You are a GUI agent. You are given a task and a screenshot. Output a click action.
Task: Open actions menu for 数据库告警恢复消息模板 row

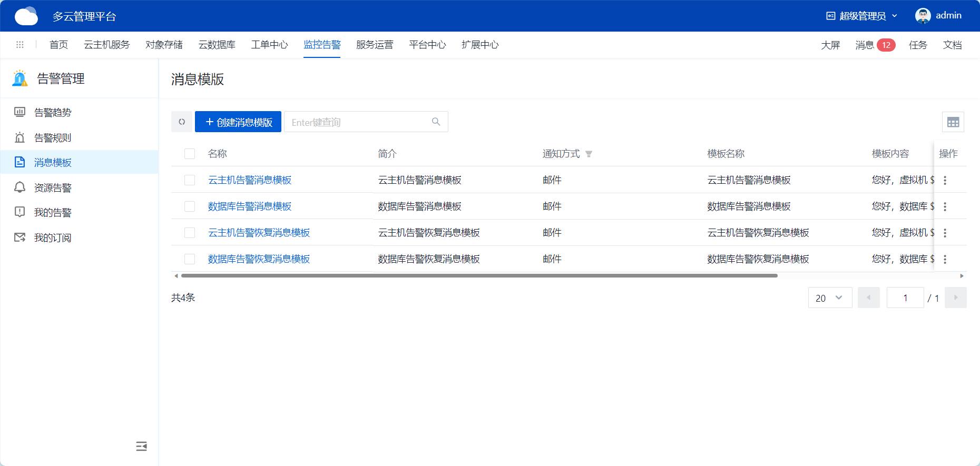(945, 260)
